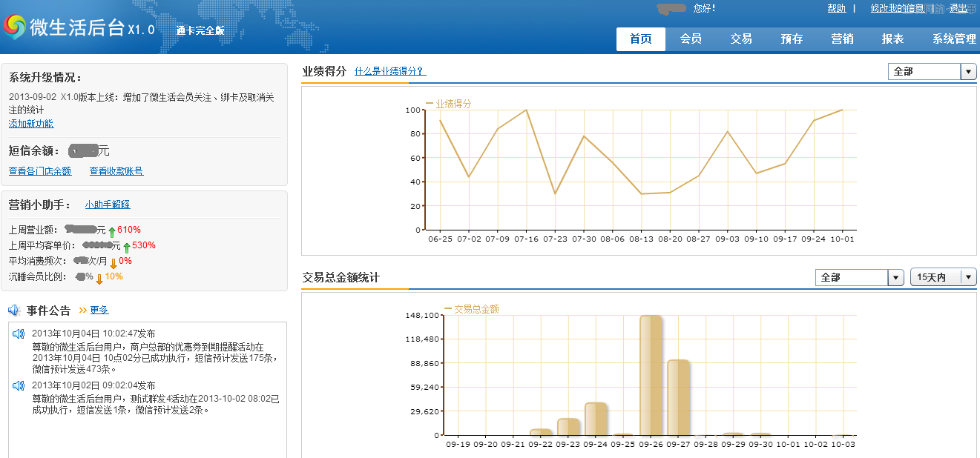Click green up arrow next to 530%

126,247
